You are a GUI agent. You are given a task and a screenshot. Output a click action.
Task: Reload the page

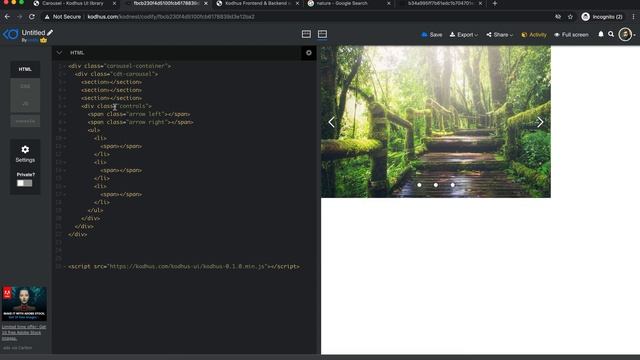[x=32, y=17]
